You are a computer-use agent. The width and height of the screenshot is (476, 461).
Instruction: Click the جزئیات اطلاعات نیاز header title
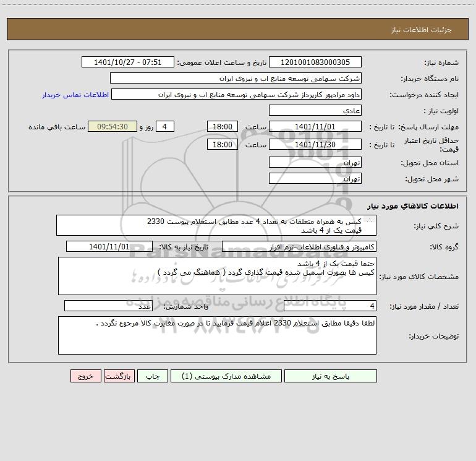point(421,30)
